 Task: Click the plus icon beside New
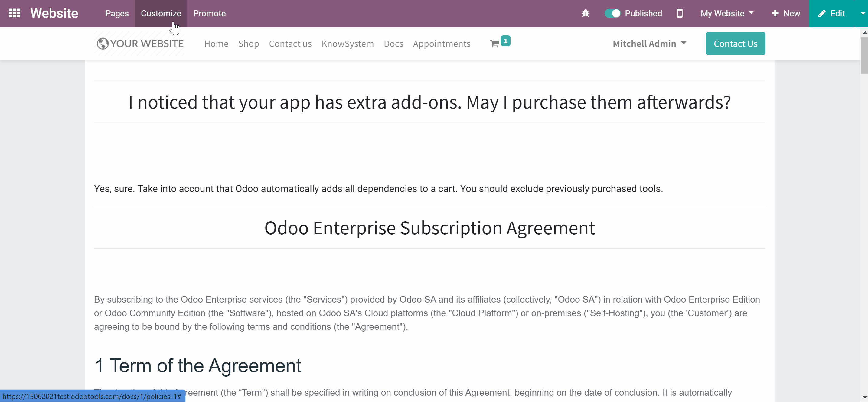pyautogui.click(x=775, y=13)
